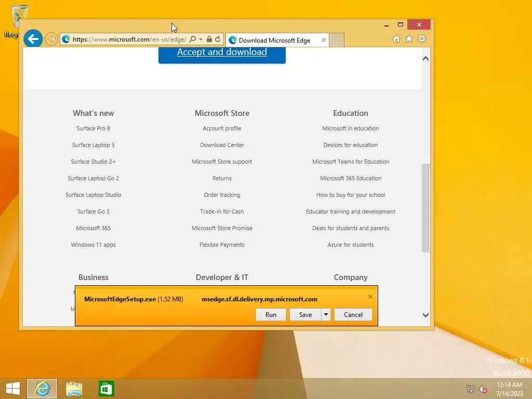
Task: Open the Trade-in for Cash link
Action: click(222, 211)
